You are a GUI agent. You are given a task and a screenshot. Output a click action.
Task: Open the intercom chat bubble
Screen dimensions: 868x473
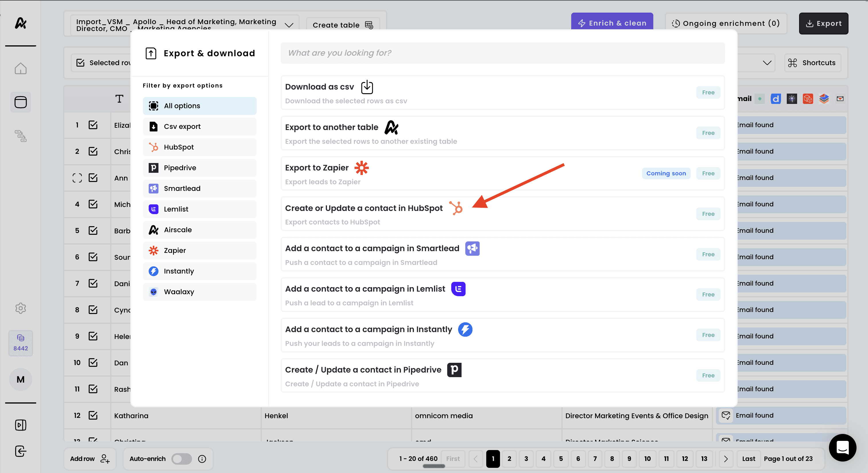[842, 448]
